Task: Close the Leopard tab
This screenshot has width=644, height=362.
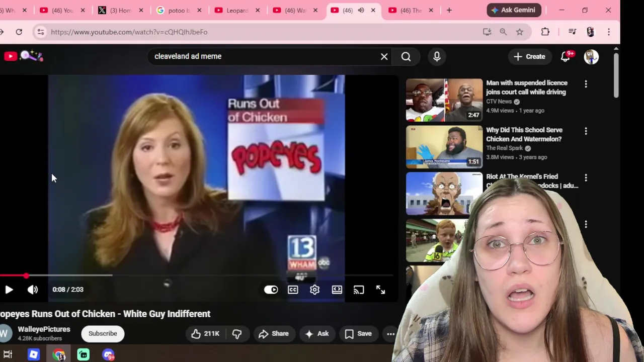Action: pyautogui.click(x=257, y=10)
